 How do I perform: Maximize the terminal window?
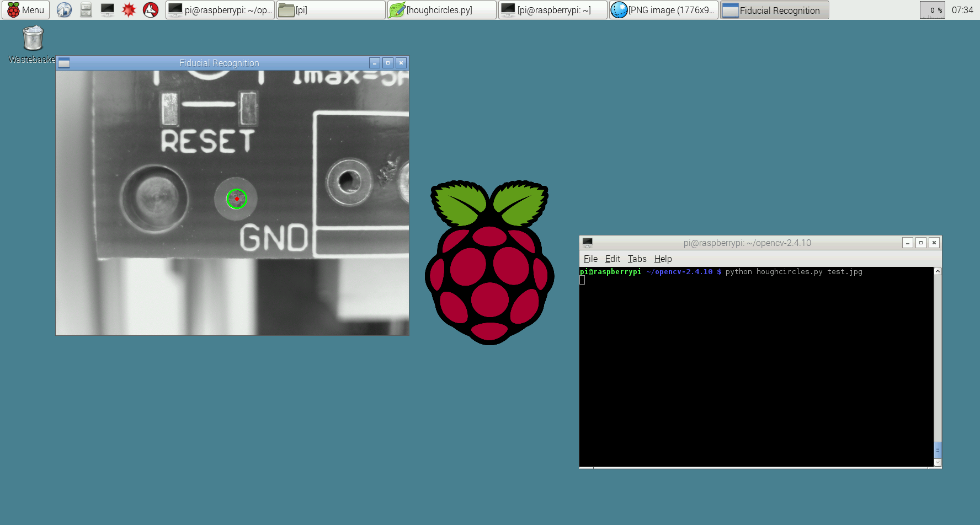[921, 243]
